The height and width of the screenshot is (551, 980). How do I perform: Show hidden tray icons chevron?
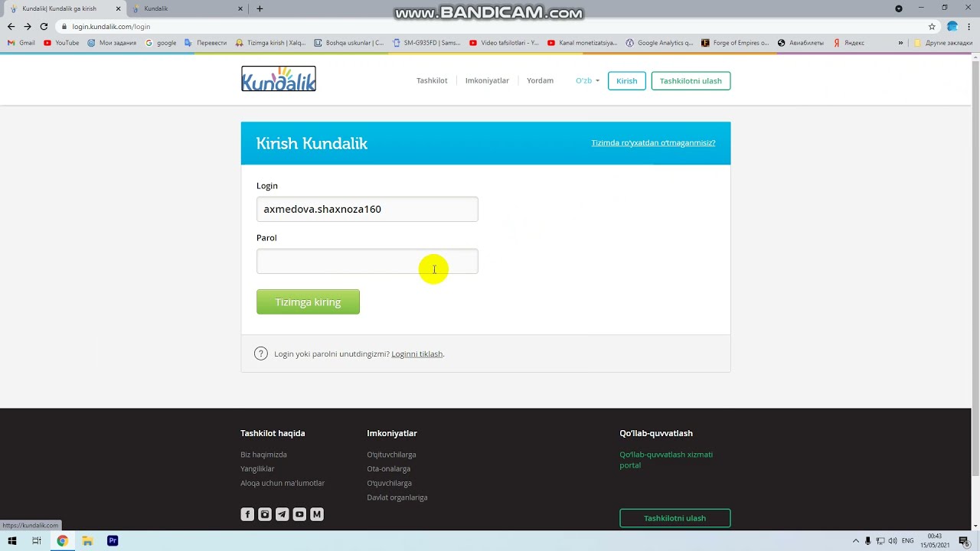pyautogui.click(x=856, y=541)
